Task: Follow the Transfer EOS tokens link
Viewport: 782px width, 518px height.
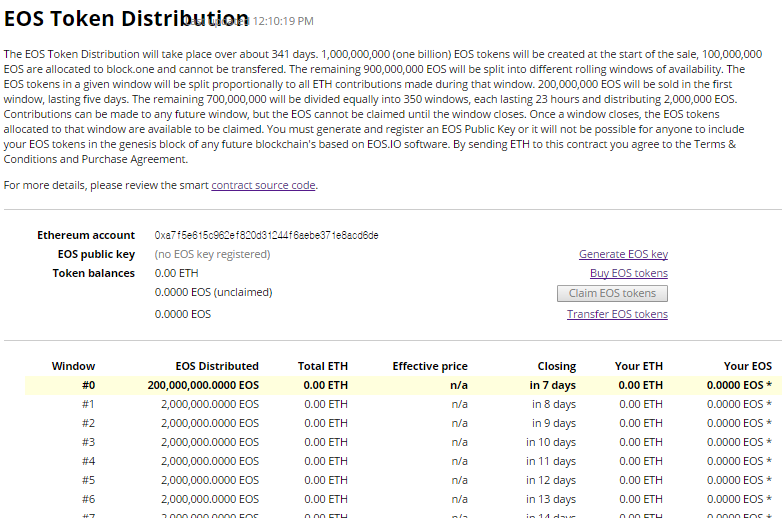Action: [x=617, y=314]
